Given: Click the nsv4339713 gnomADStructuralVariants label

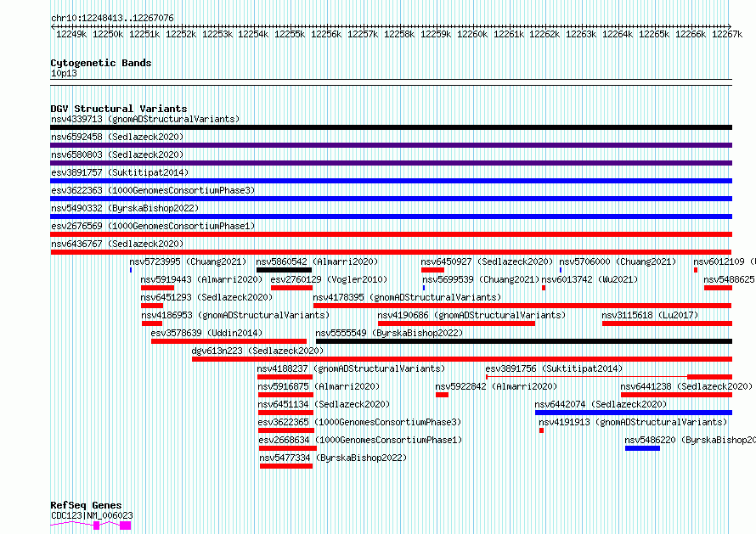Looking at the screenshot, I should tap(145, 119).
